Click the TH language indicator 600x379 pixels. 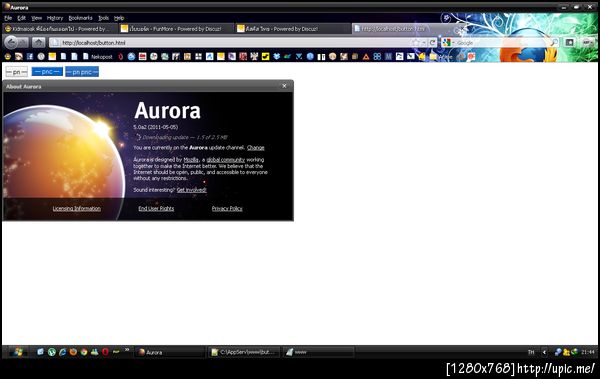531,352
